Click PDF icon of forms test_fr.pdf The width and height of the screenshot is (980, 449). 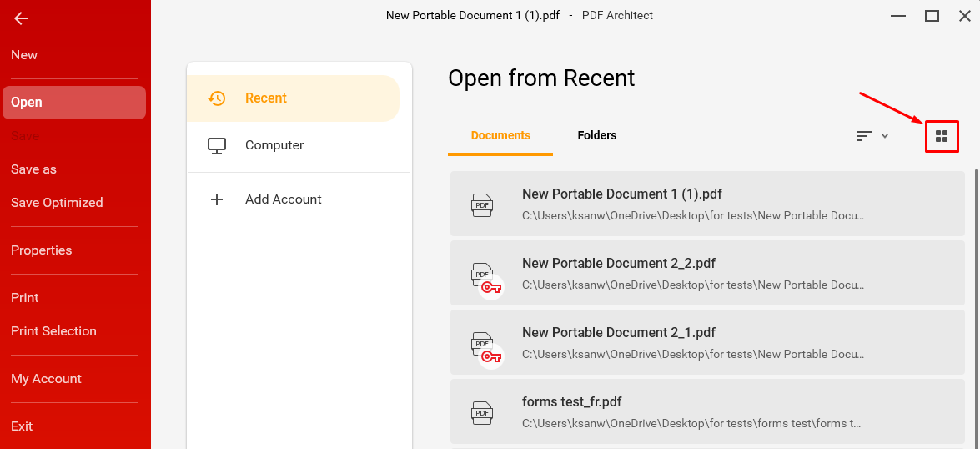(x=482, y=412)
